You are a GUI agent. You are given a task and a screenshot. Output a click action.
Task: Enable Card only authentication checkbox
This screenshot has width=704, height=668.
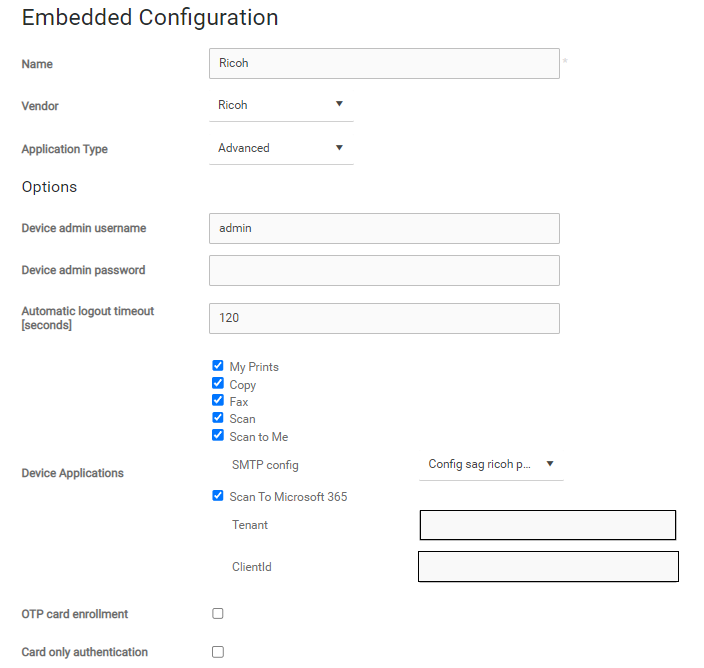pos(218,652)
